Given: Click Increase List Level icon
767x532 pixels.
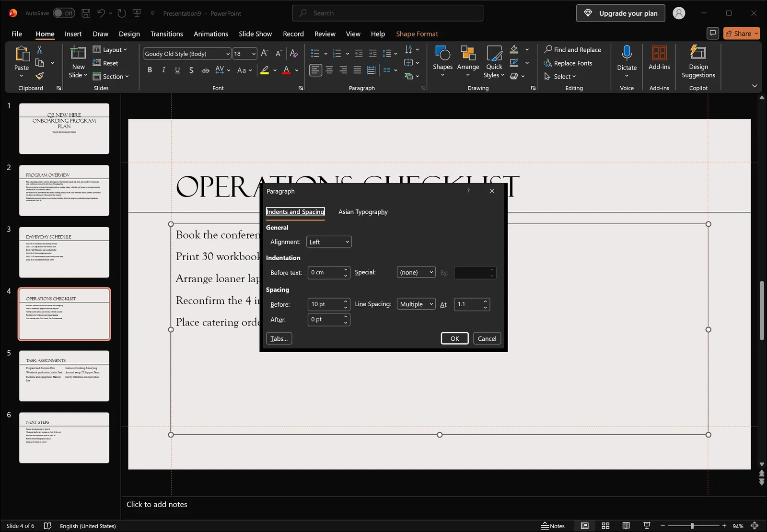Looking at the screenshot, I should coord(373,53).
